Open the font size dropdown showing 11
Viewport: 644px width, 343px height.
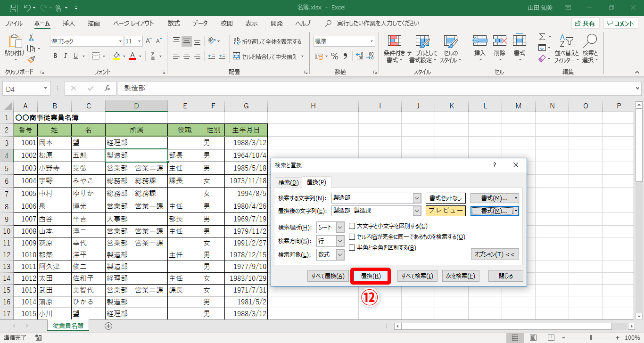pos(140,41)
